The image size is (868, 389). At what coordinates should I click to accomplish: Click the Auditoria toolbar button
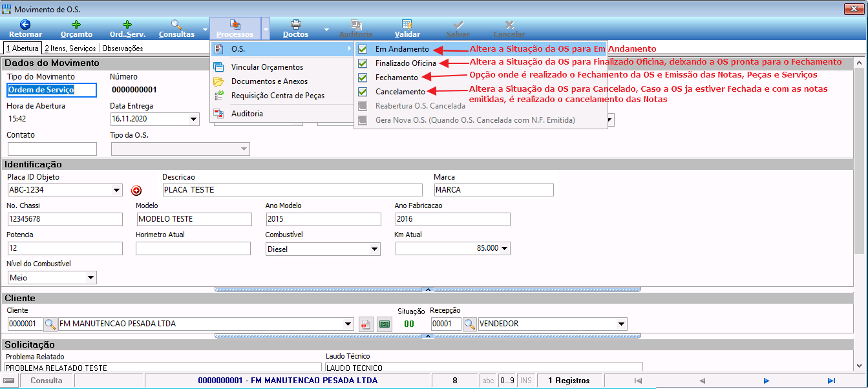pos(355,28)
